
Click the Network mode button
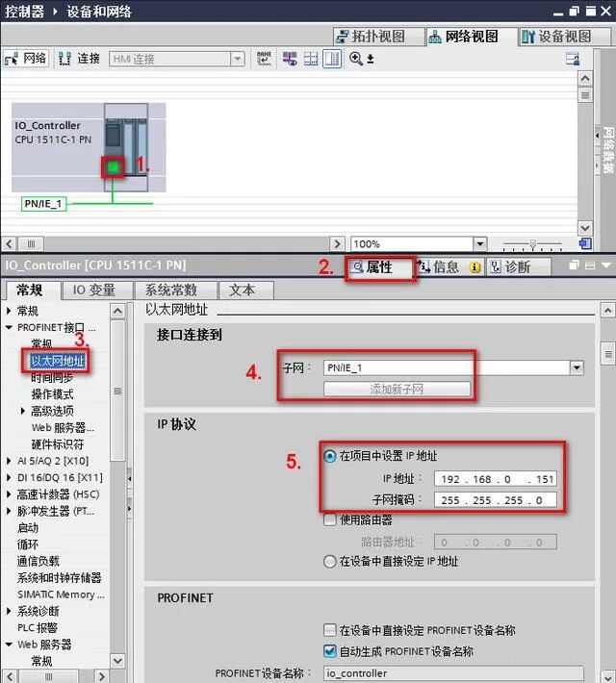[x=26, y=59]
